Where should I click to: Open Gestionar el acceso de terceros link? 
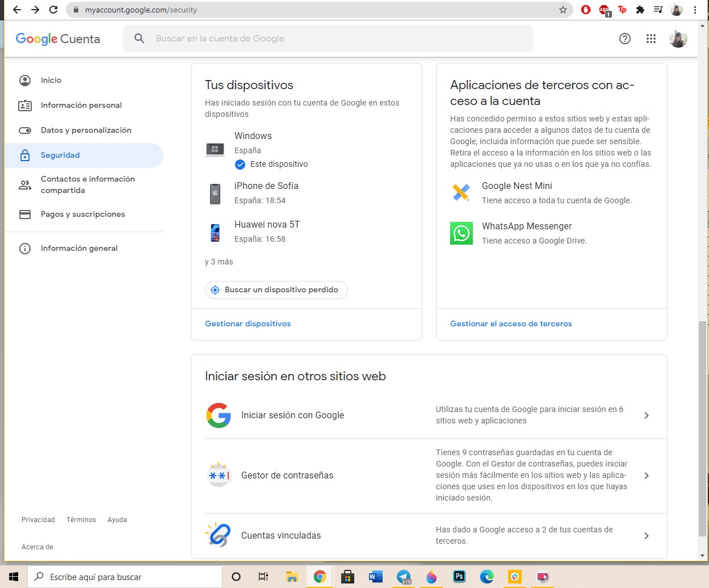[x=511, y=324]
